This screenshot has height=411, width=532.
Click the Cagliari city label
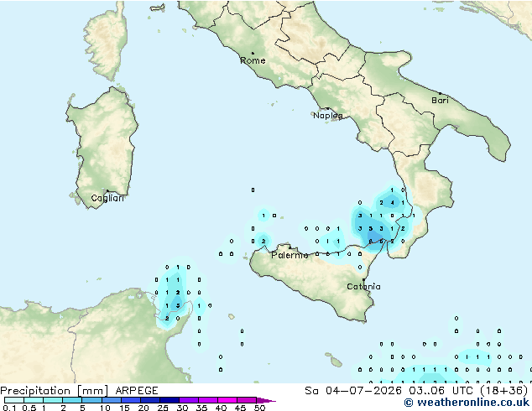(107, 198)
